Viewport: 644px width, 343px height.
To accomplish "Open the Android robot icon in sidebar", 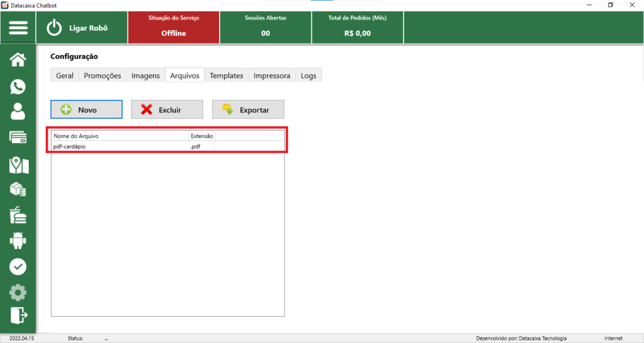I will [18, 241].
